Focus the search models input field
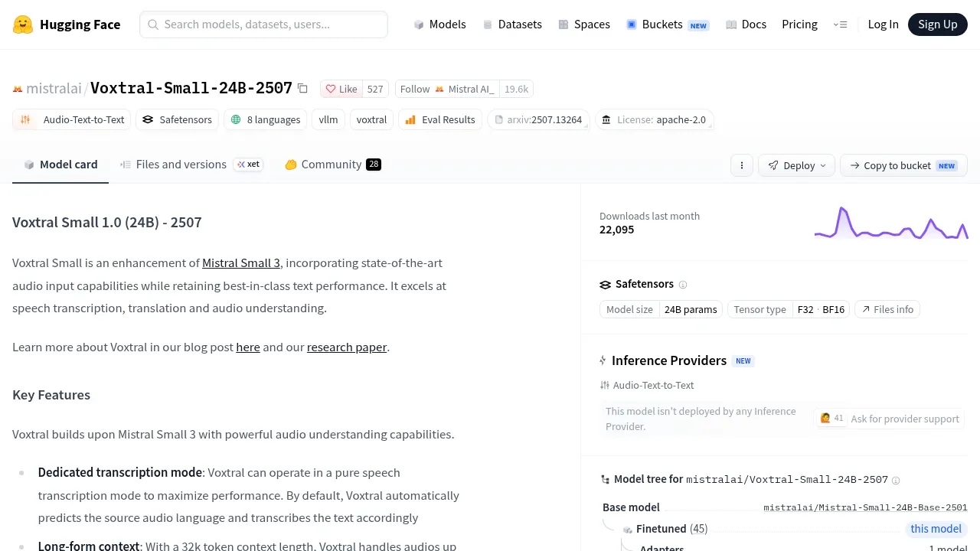The height and width of the screenshot is (551, 980). 263,24
